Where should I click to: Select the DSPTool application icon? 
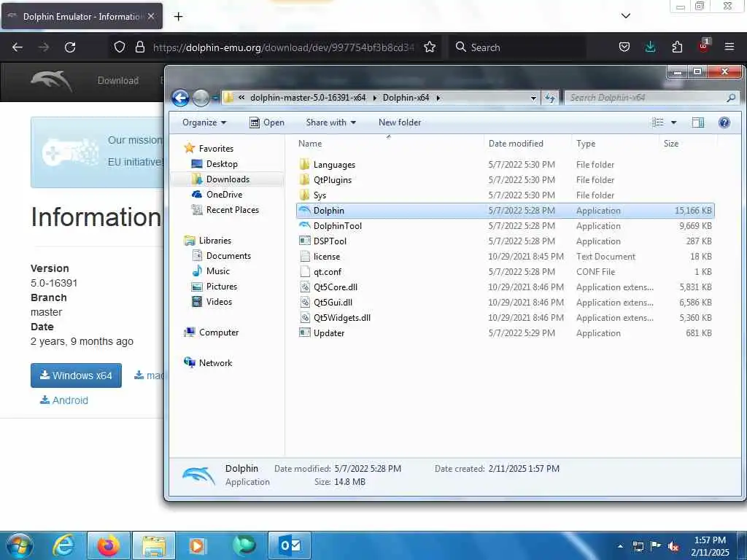click(304, 241)
